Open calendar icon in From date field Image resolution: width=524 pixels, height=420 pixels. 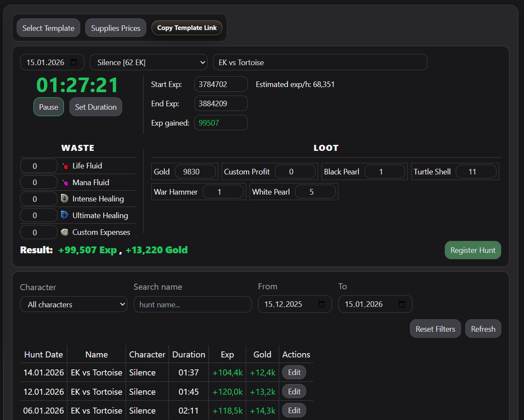(x=321, y=304)
